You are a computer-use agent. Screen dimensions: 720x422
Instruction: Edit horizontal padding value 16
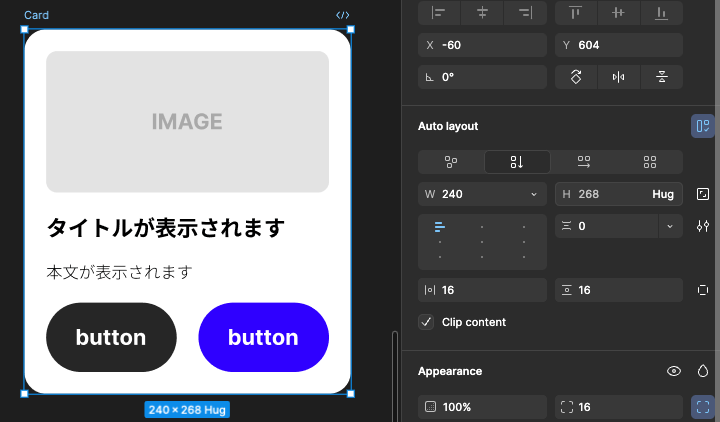coord(482,290)
